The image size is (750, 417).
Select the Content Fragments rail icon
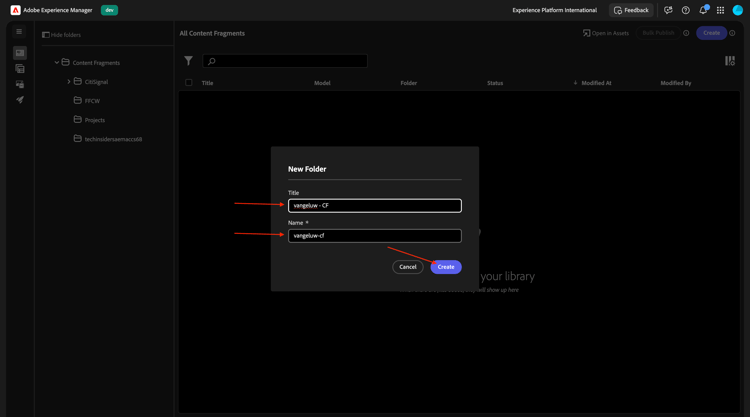(20, 53)
